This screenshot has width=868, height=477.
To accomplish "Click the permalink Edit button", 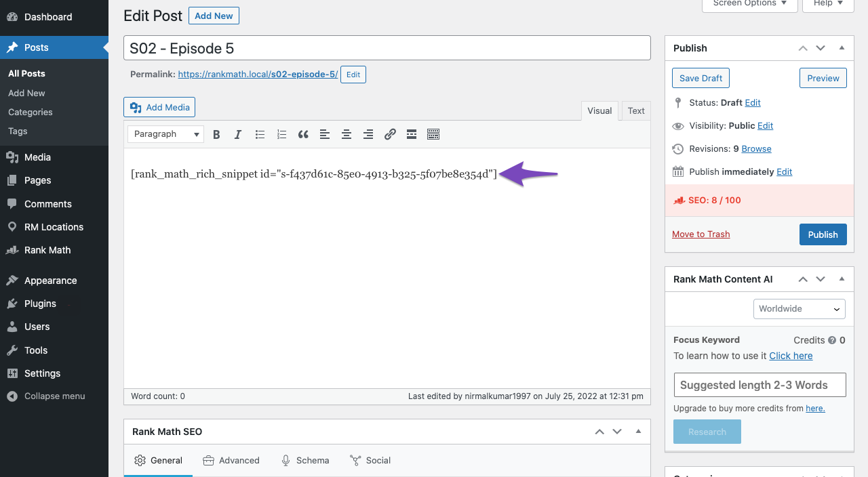I will coord(353,75).
